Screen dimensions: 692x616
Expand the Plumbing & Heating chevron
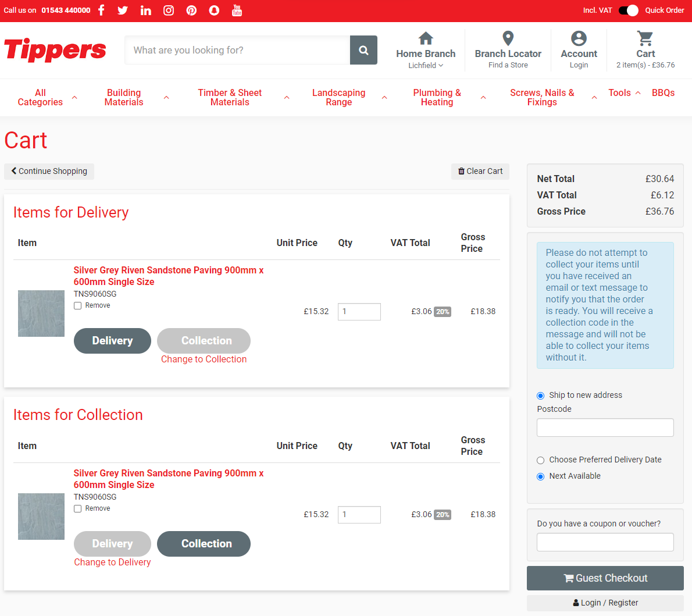coord(483,98)
